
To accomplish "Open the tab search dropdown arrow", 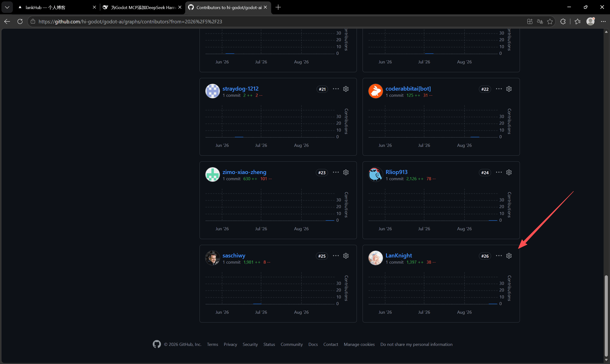I will 7,7.
